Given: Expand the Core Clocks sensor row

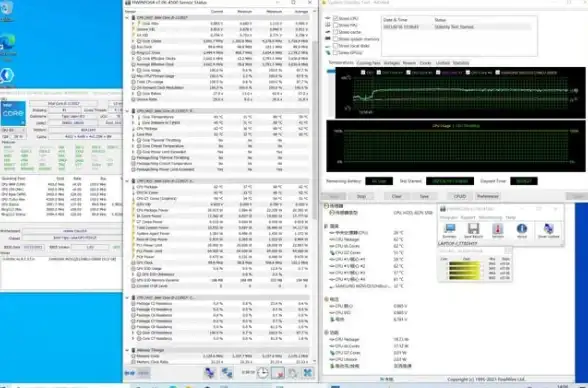Looking at the screenshot, I should pos(133,41).
